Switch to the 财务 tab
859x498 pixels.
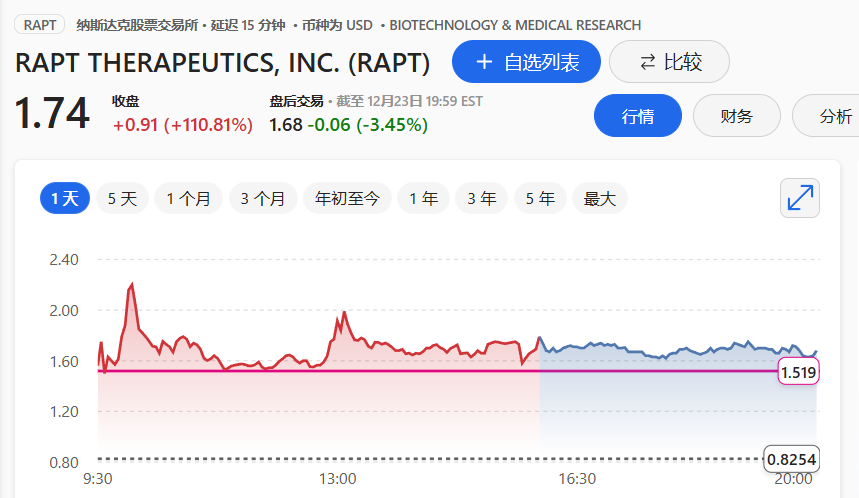[736, 116]
